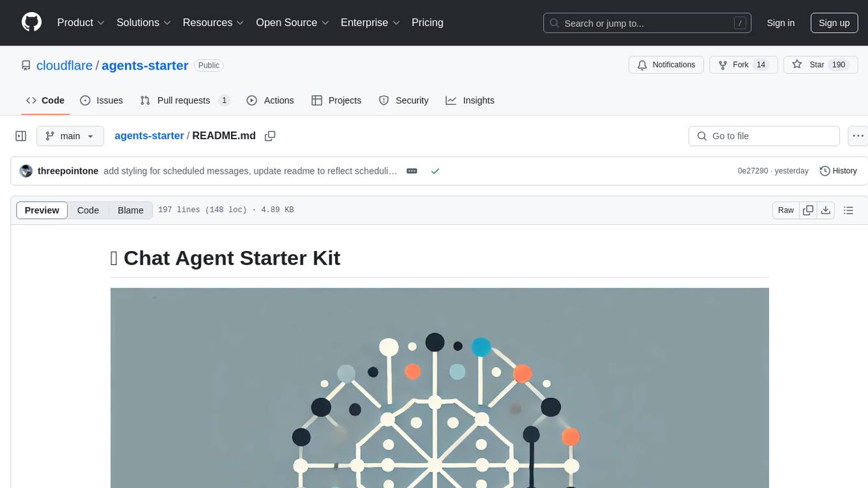
Task: Click the star count 190
Action: pyautogui.click(x=839, y=65)
